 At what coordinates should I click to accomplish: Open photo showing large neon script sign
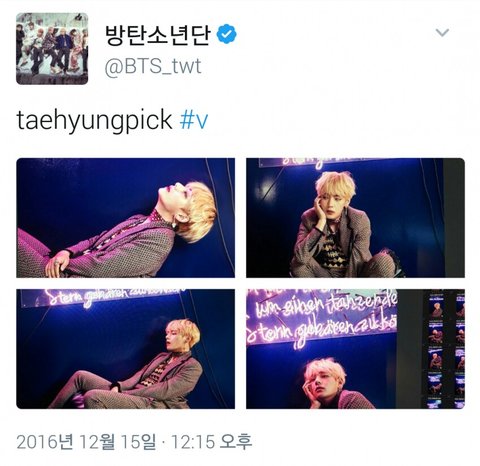pyautogui.click(x=355, y=349)
